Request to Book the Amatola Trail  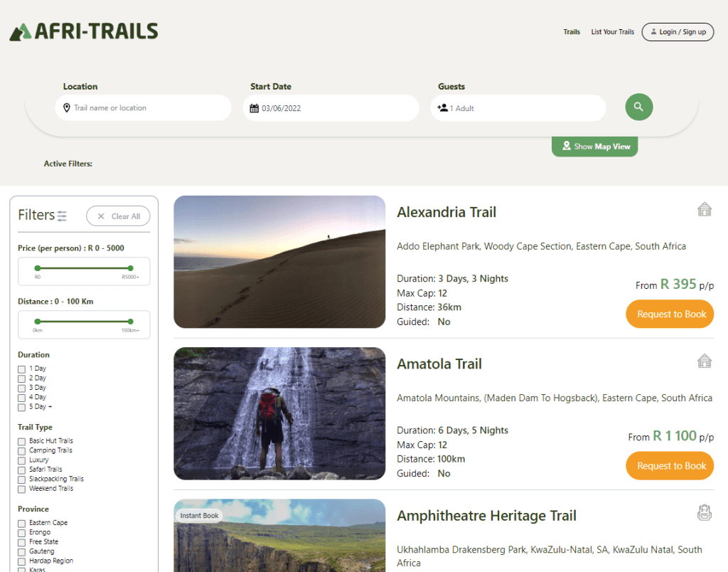pyautogui.click(x=670, y=465)
